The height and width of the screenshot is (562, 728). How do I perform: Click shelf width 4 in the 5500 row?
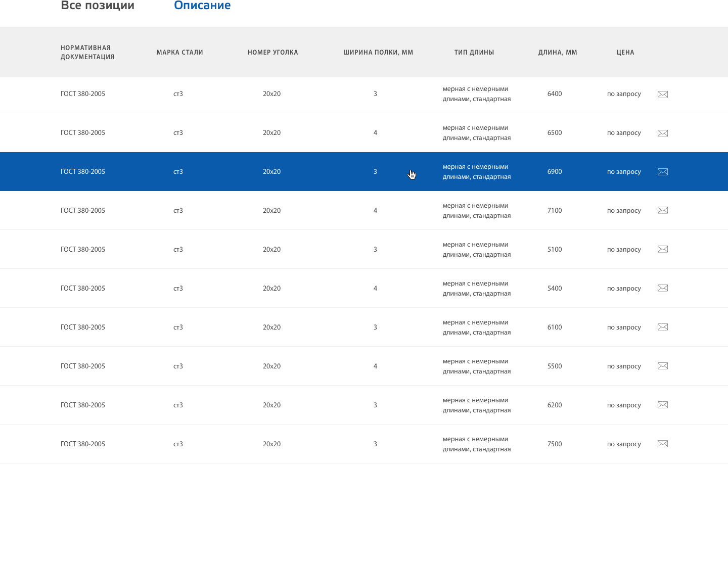375,366
